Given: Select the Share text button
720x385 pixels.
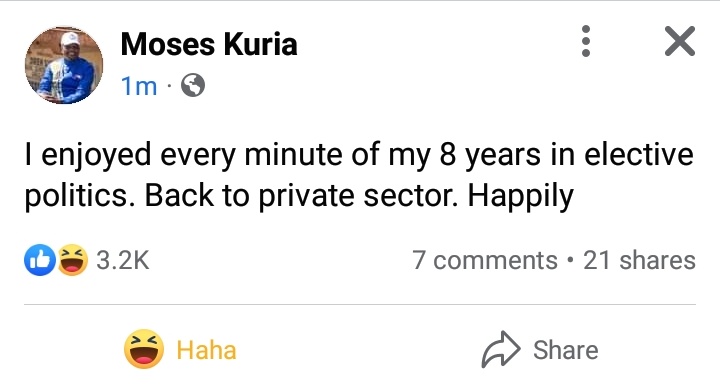Looking at the screenshot, I should point(566,350).
